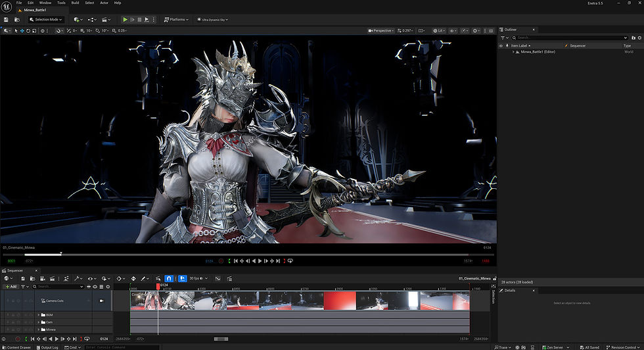Click the Sequencer track search field
Screen dimensions: 644x350
(58, 287)
